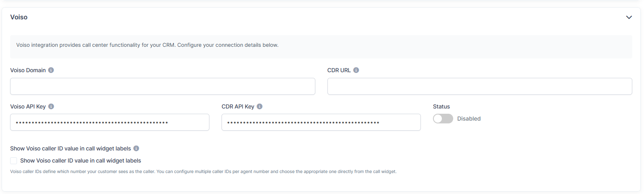
Task: Toggle the Voiso Status switch
Action: (443, 119)
